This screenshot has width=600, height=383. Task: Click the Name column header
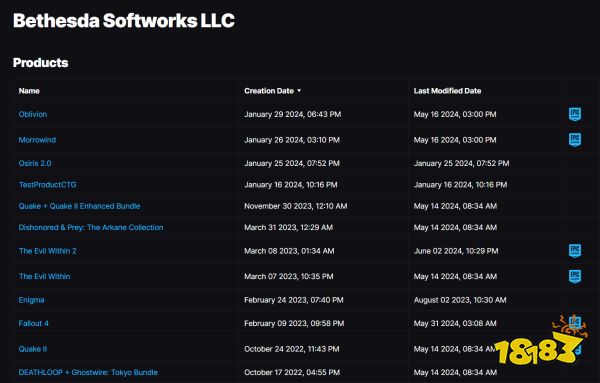tap(29, 91)
